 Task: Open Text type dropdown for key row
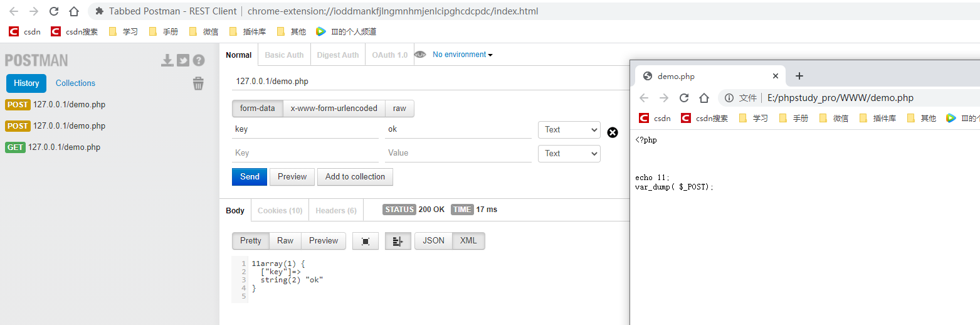(x=569, y=130)
